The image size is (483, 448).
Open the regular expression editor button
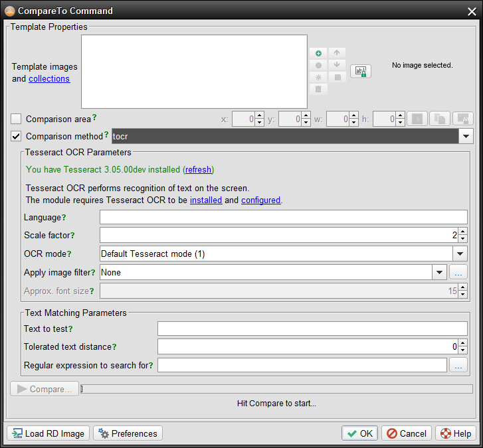[458, 365]
